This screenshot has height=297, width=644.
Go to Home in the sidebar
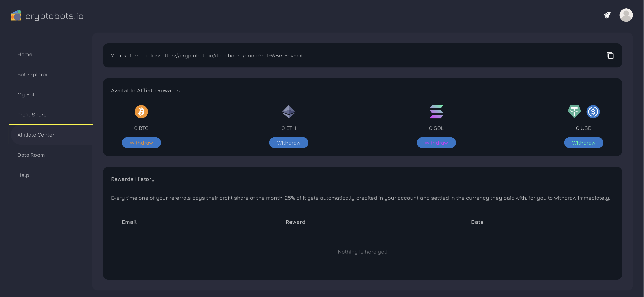pos(25,54)
